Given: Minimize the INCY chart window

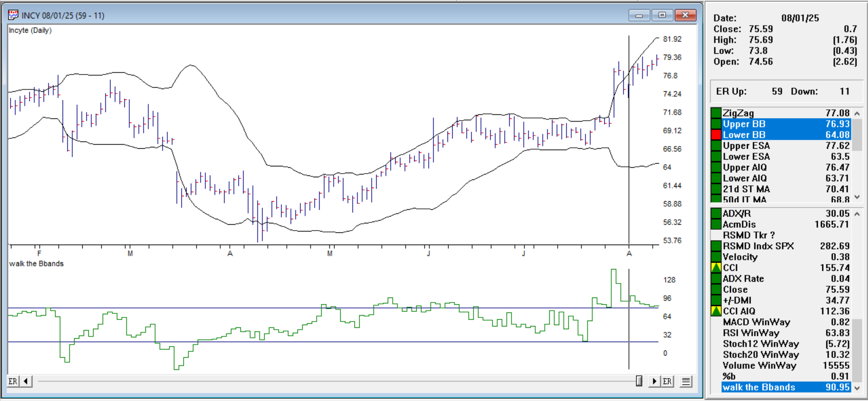Looking at the screenshot, I should click(639, 15).
